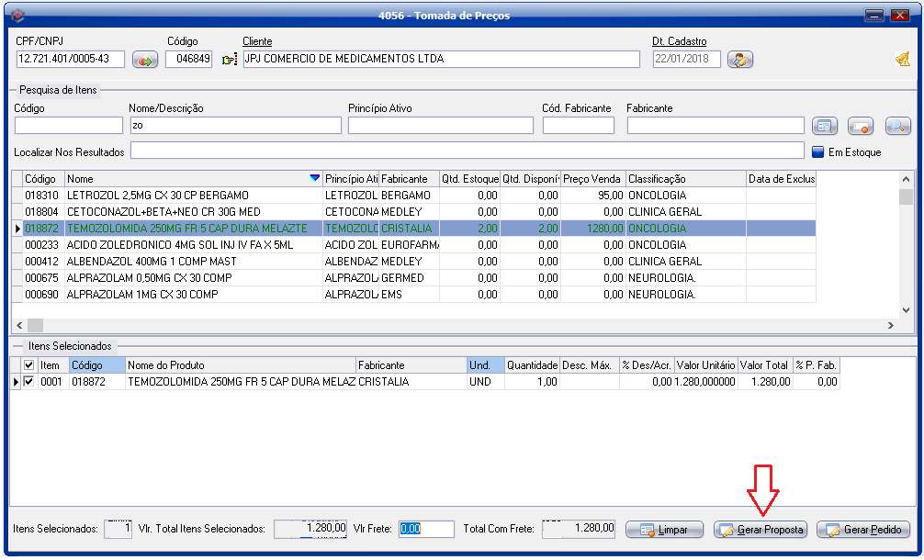Click the magnifier search button in Pesquisa de Itens
This screenshot has width=924, height=560.
(896, 126)
